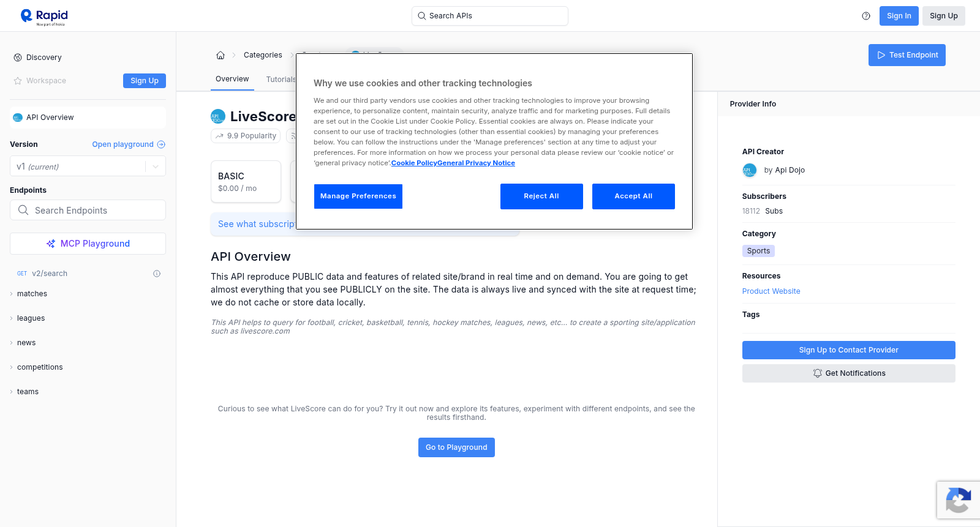The image size is (980, 527).
Task: Click Accept All cookies
Action: tap(633, 196)
